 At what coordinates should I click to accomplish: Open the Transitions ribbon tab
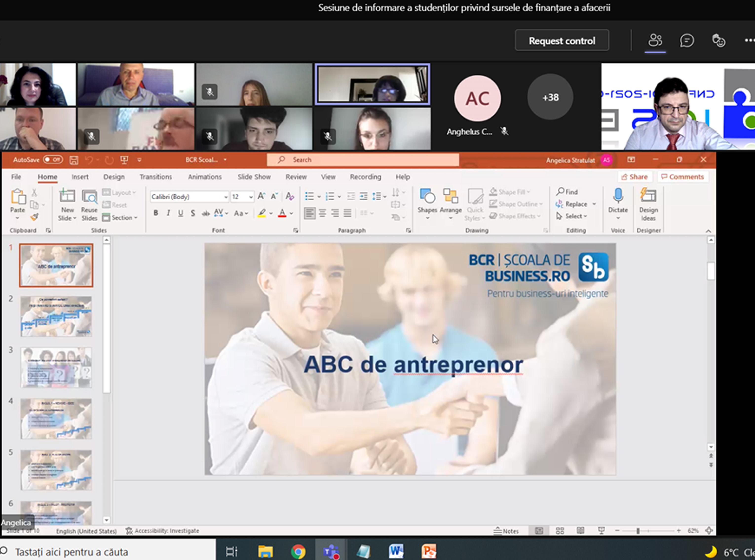[x=156, y=177]
